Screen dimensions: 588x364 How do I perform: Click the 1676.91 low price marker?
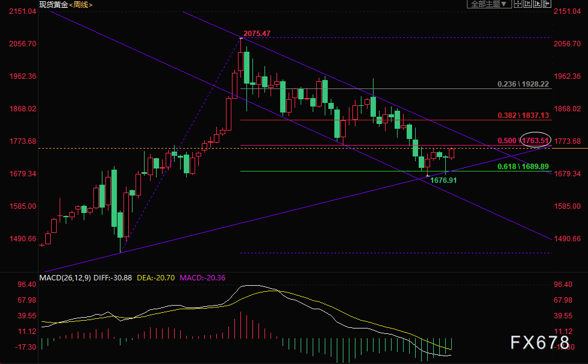[443, 180]
